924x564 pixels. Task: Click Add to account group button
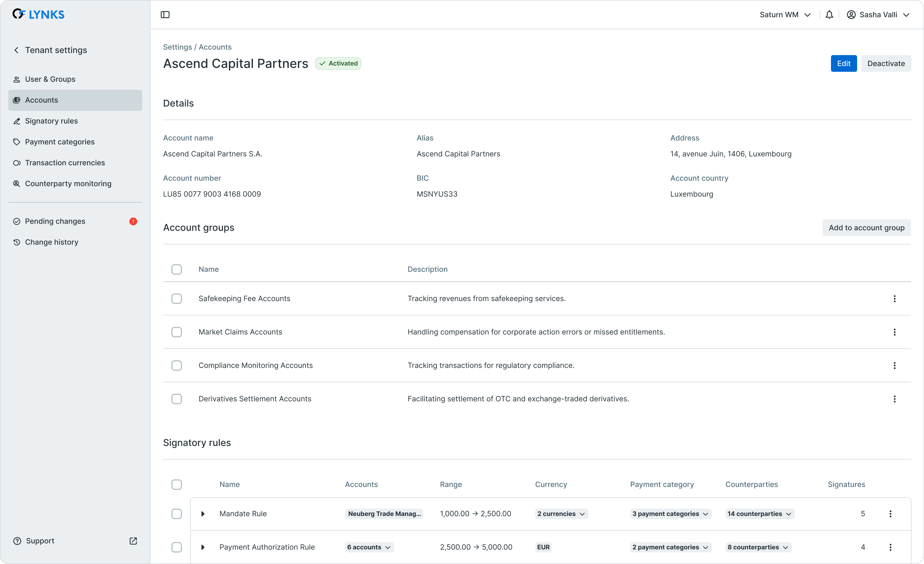pos(866,228)
